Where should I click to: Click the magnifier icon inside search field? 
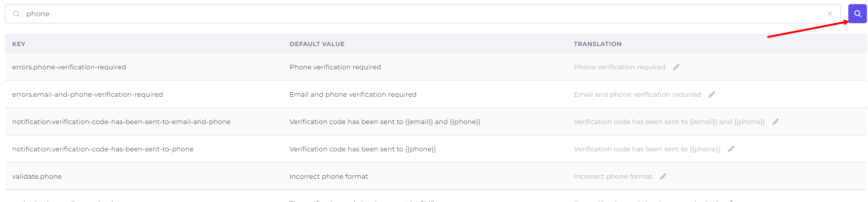click(x=16, y=14)
